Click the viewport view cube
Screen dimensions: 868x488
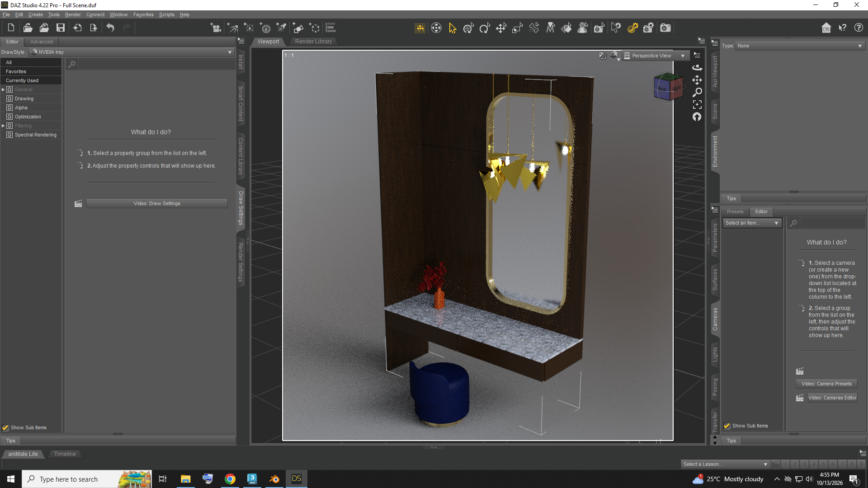(668, 86)
